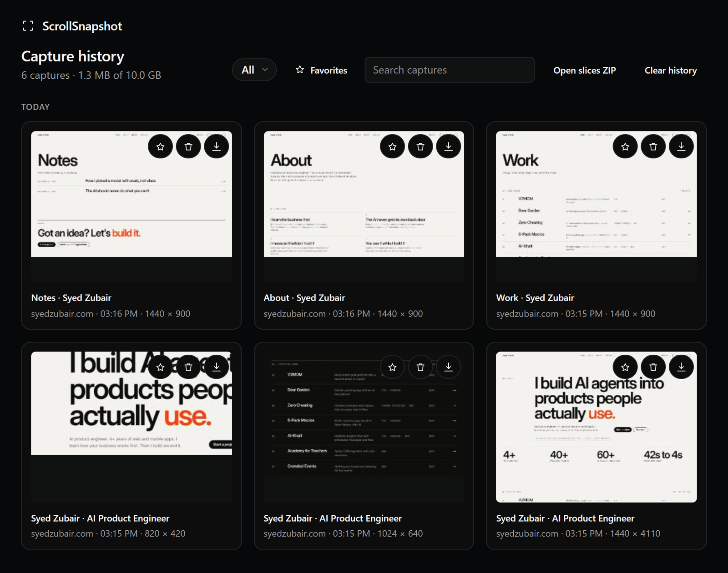Click the Search captures field
Screen dimensions: 728x573
pos(450,70)
